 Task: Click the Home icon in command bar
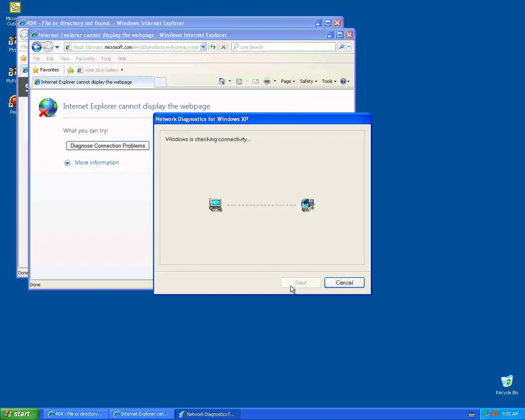tap(222, 81)
